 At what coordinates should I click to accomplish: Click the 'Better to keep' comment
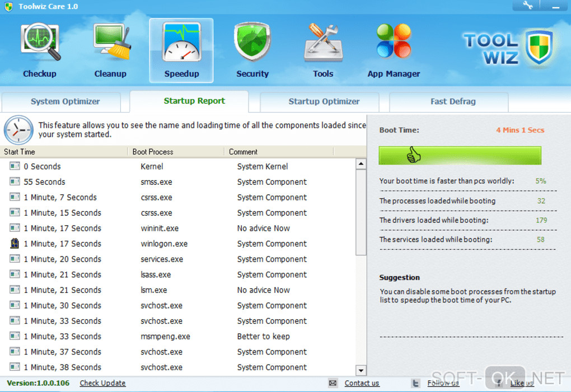tap(263, 336)
